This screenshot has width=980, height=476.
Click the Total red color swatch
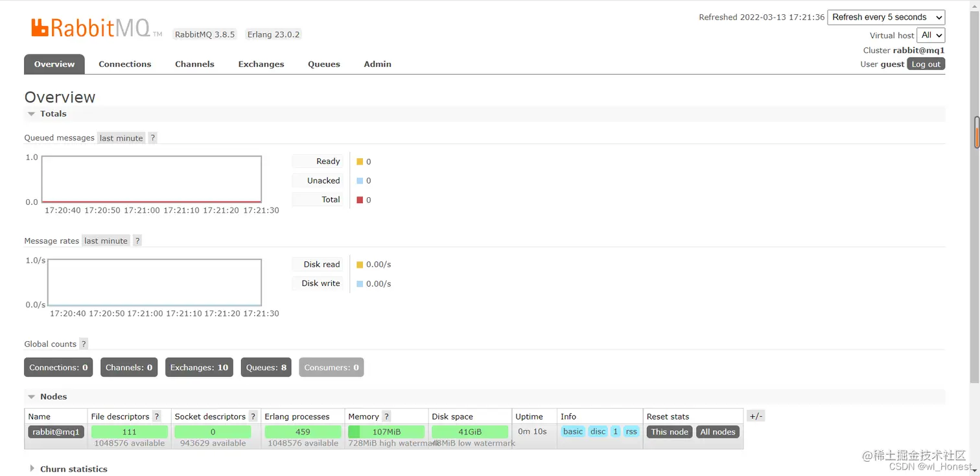(360, 200)
